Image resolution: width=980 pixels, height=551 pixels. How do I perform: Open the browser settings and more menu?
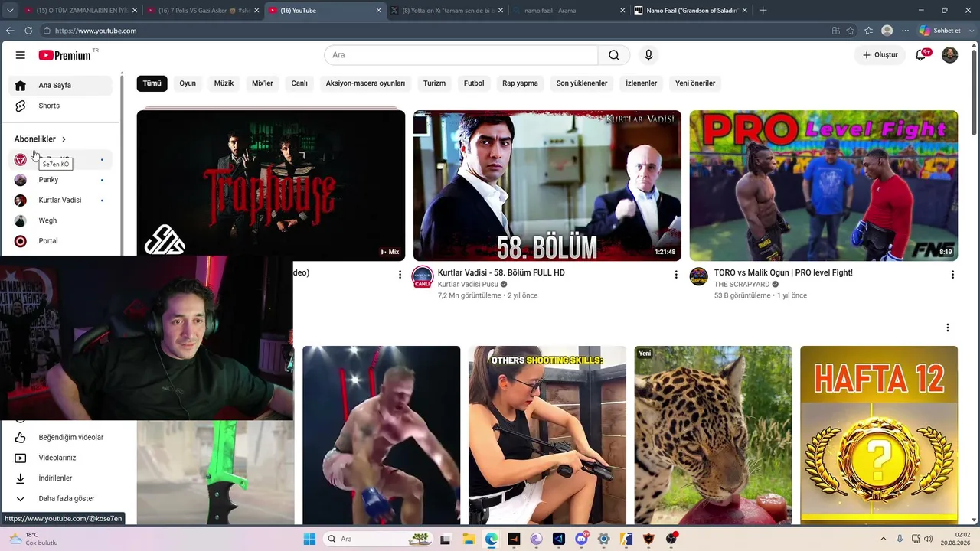(905, 31)
